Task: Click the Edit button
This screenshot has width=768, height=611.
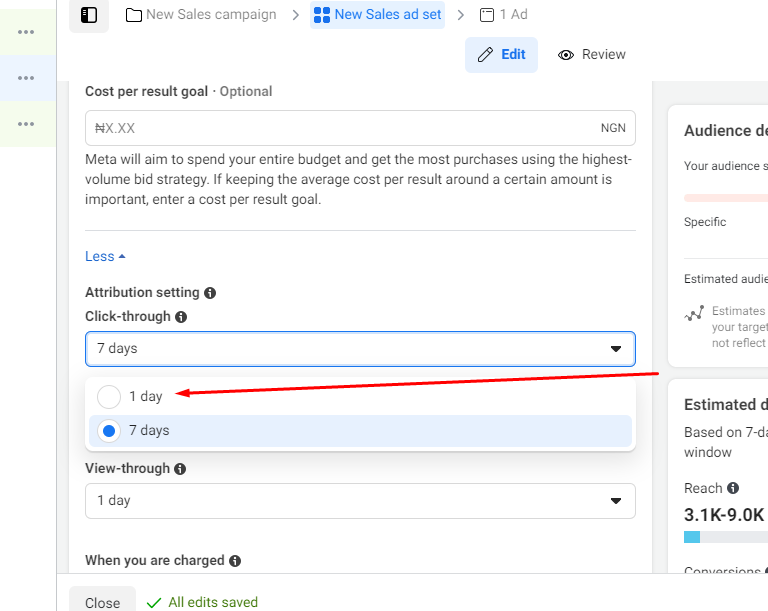Action: 501,55
